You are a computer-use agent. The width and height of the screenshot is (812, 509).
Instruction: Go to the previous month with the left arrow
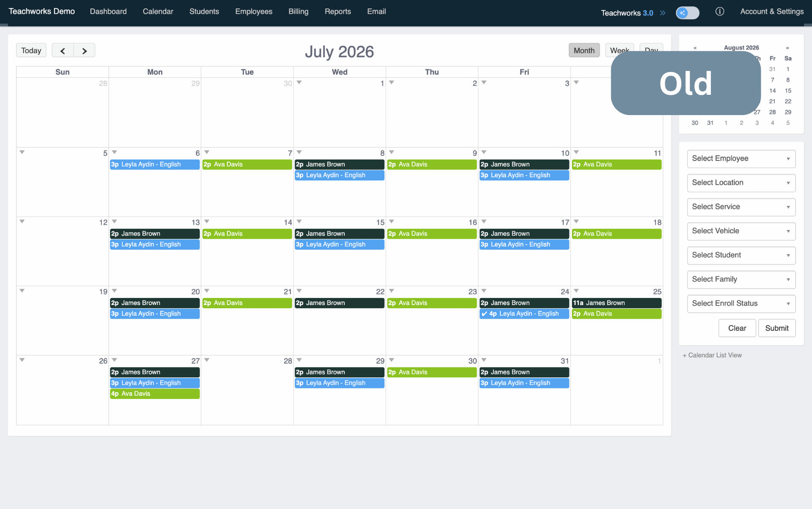click(63, 50)
